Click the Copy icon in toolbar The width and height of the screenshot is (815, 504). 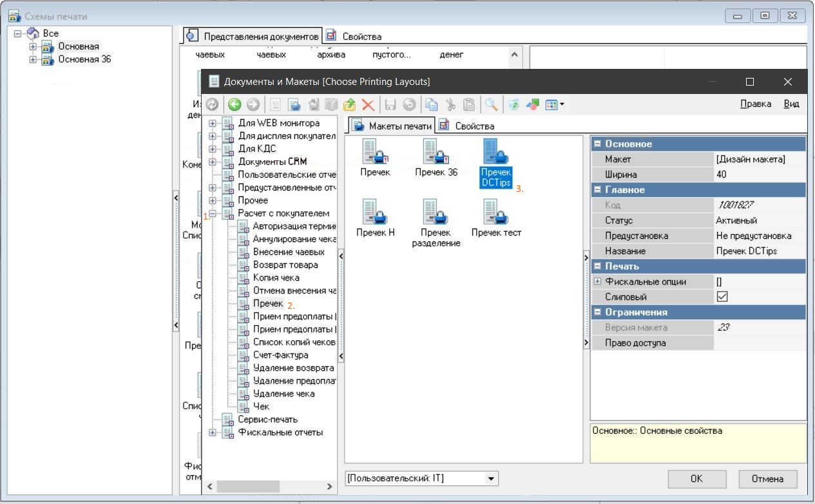432,104
